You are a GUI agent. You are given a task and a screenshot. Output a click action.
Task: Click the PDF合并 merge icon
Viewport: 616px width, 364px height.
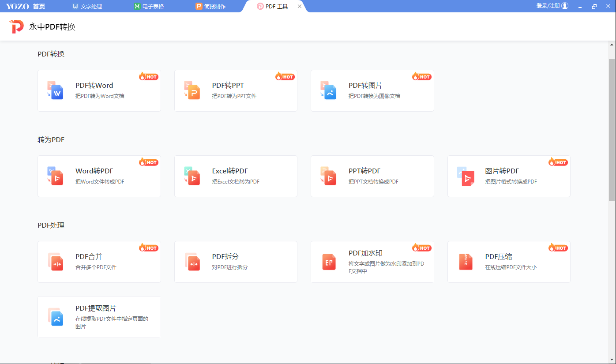point(56,262)
